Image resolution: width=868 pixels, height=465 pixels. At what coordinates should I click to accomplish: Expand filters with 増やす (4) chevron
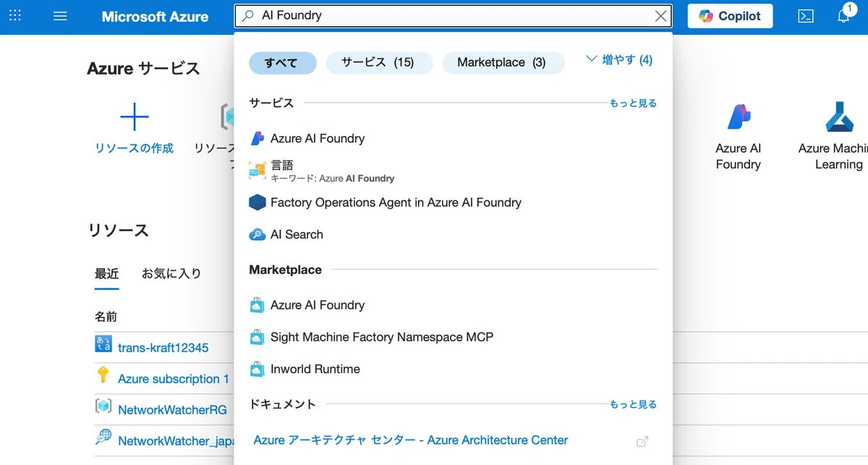[619, 60]
